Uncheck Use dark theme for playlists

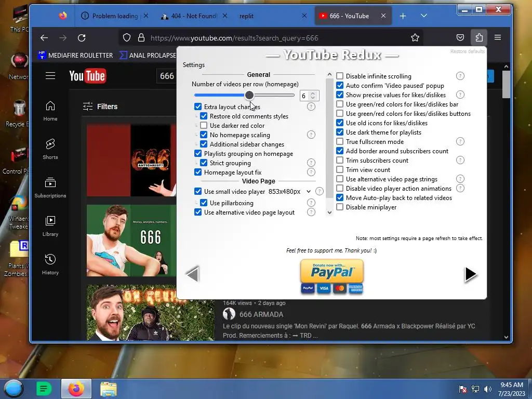pyautogui.click(x=340, y=132)
